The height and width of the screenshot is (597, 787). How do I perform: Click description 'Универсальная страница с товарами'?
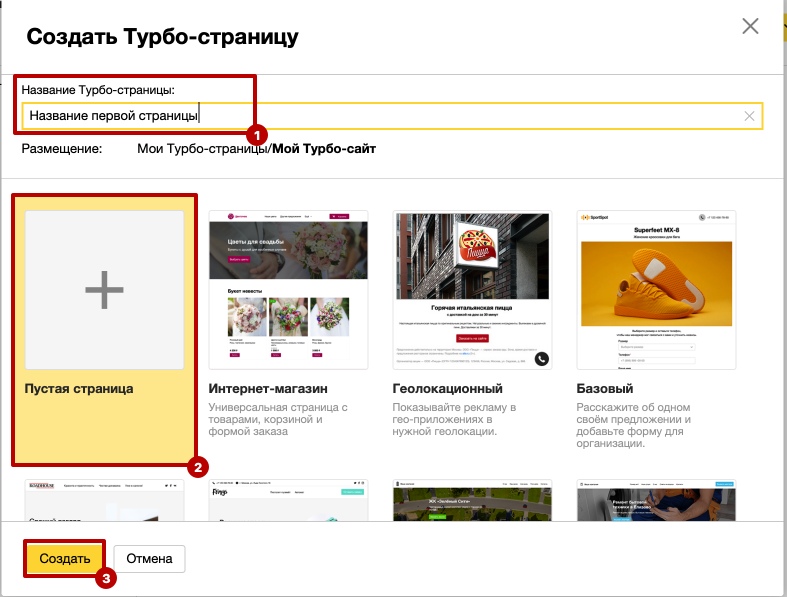[278, 419]
